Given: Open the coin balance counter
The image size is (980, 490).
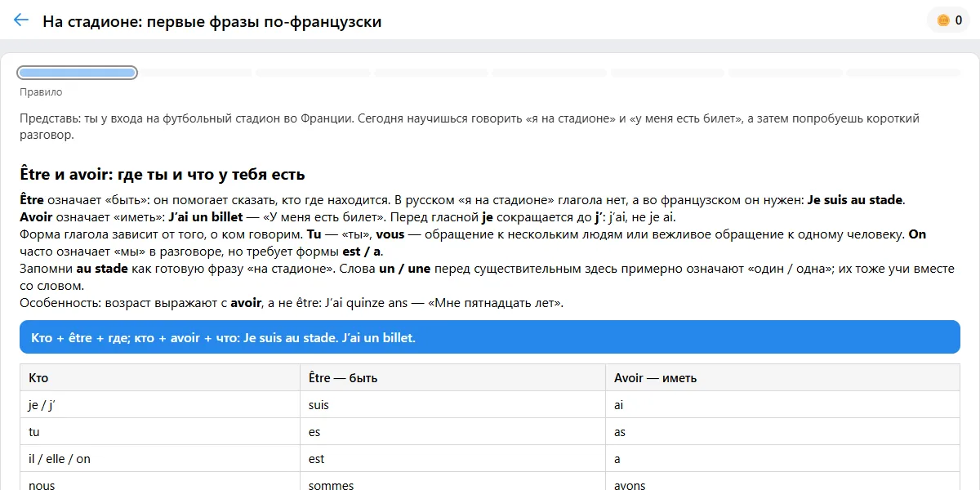Looking at the screenshot, I should point(948,20).
